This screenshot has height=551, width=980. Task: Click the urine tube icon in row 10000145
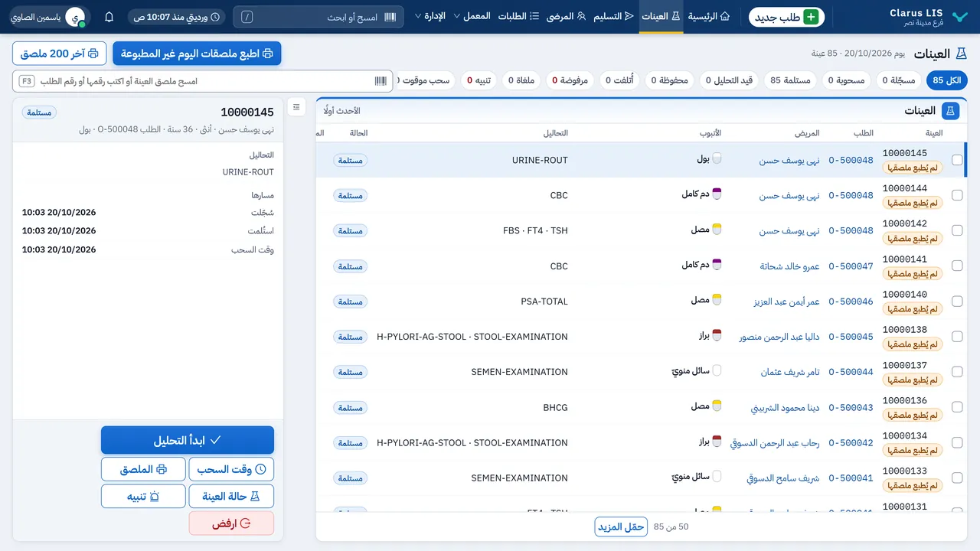click(x=717, y=159)
